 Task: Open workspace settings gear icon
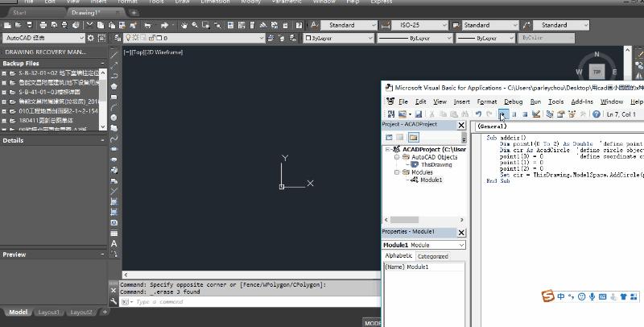click(x=91, y=38)
